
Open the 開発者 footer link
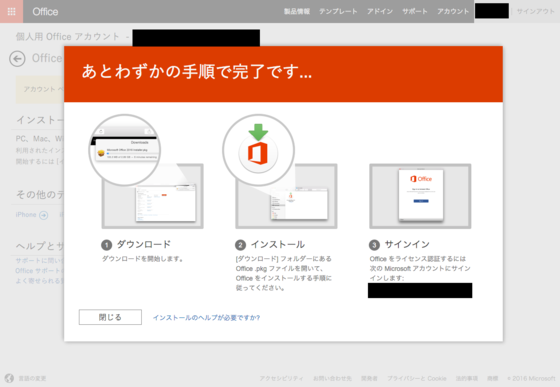(x=369, y=378)
